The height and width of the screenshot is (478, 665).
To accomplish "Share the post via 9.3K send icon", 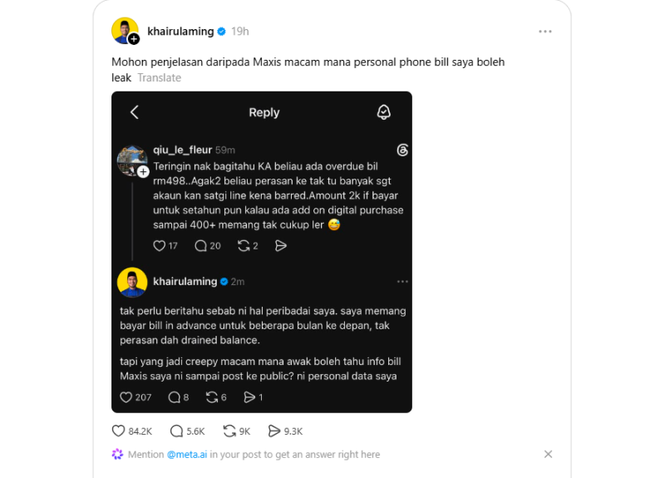I will point(274,431).
